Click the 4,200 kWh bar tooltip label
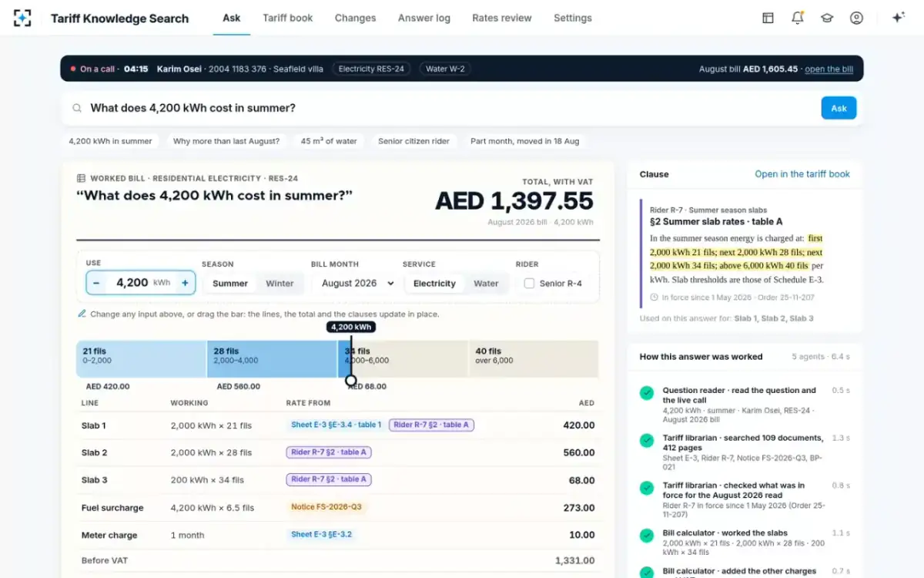Viewport: 924px width, 578px height. pos(351,327)
